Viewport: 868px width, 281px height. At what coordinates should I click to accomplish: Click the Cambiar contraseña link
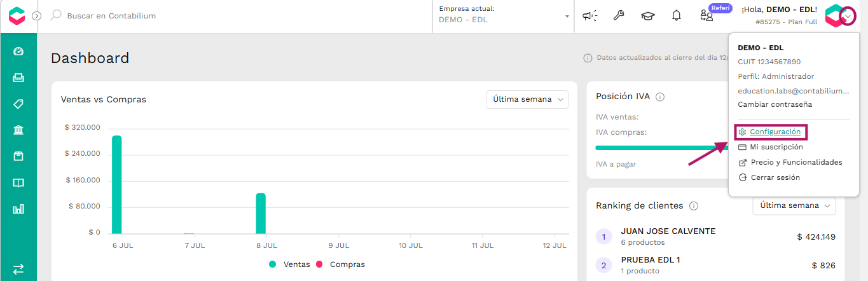pos(775,104)
